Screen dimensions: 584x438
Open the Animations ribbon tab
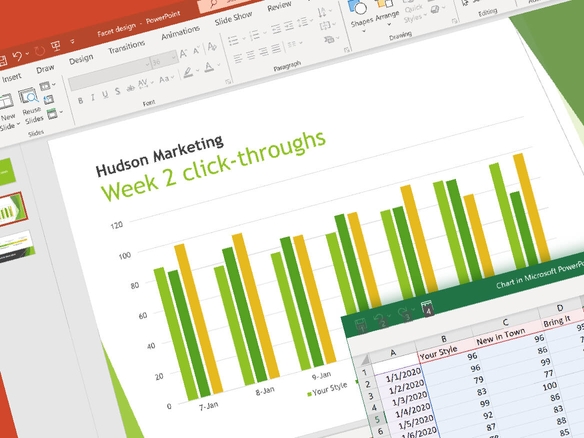point(181,33)
